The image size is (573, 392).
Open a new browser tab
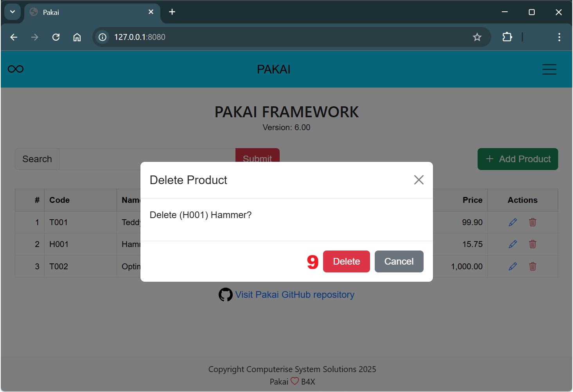point(172,12)
